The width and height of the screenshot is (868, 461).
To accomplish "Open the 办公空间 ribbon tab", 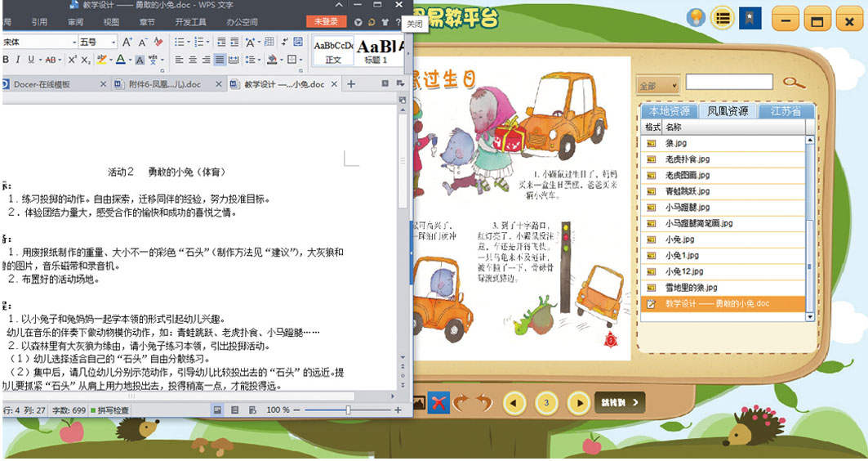I will click(242, 22).
